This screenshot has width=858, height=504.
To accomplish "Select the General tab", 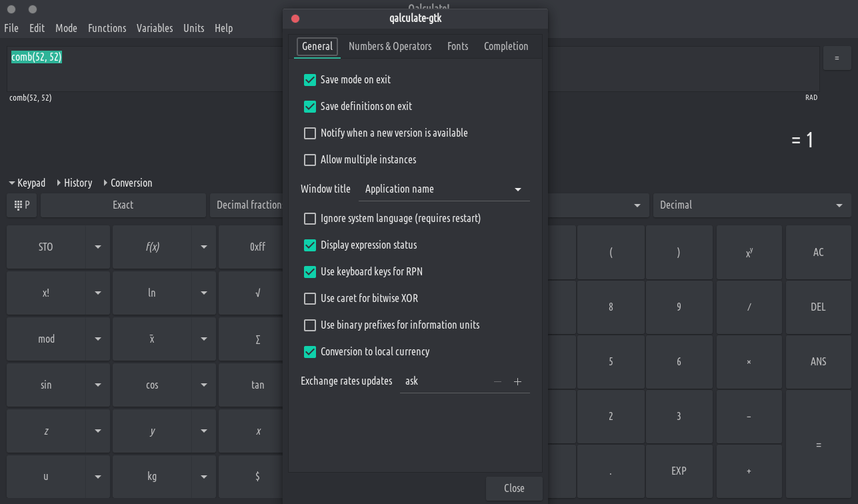I will [317, 46].
